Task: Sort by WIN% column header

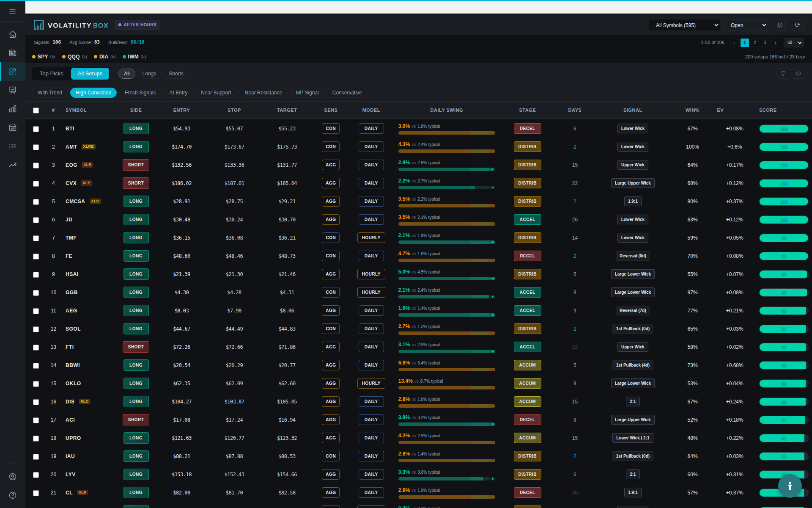Action: coord(692,110)
